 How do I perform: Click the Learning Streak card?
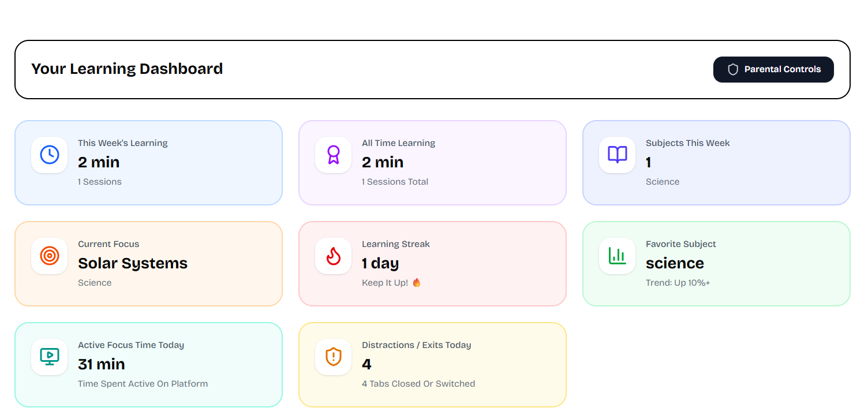click(x=433, y=263)
